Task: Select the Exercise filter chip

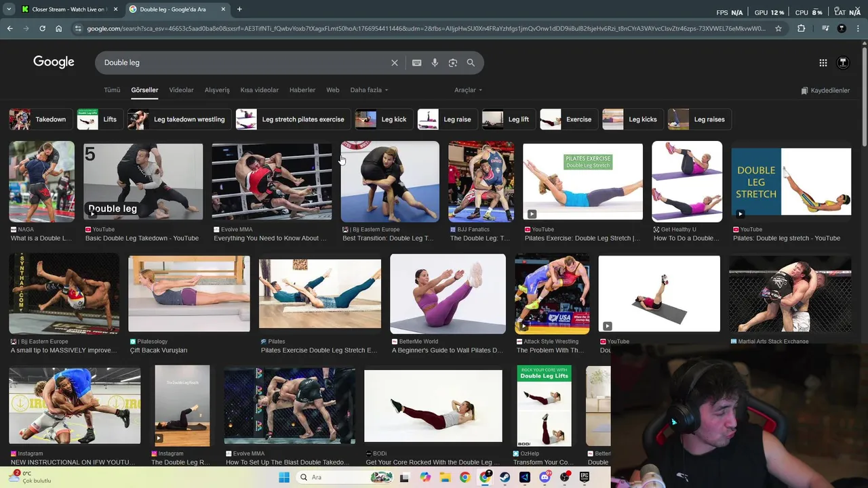Action: pyautogui.click(x=569, y=119)
